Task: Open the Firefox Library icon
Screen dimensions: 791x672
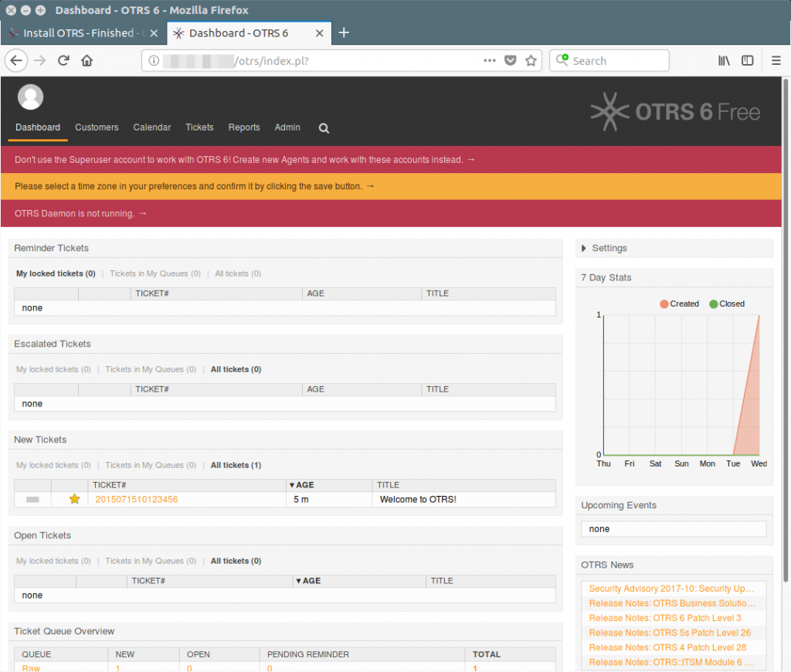Action: (x=723, y=60)
